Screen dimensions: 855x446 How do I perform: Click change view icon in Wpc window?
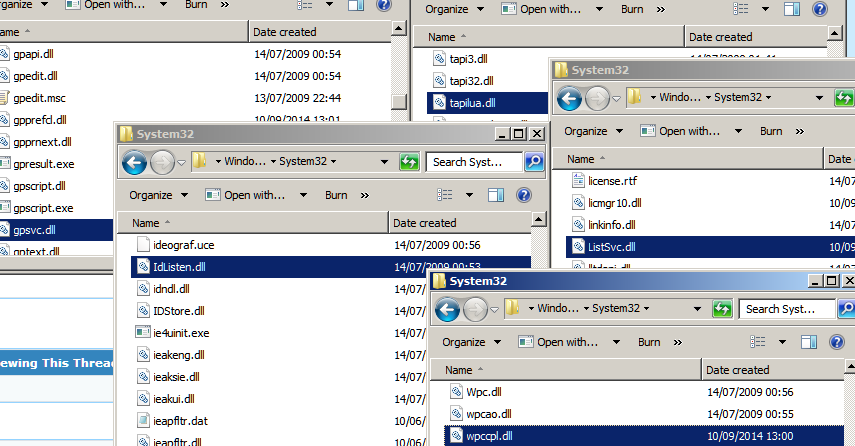point(758,342)
